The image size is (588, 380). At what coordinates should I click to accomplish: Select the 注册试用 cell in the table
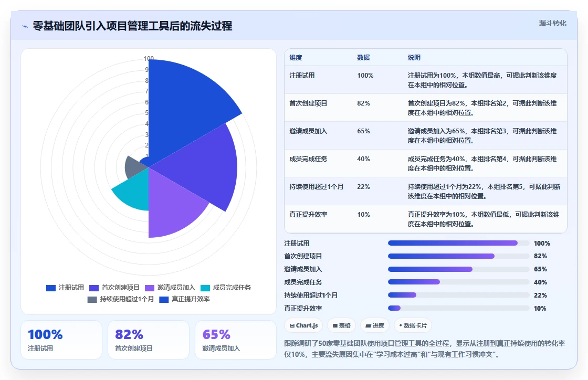click(x=302, y=76)
